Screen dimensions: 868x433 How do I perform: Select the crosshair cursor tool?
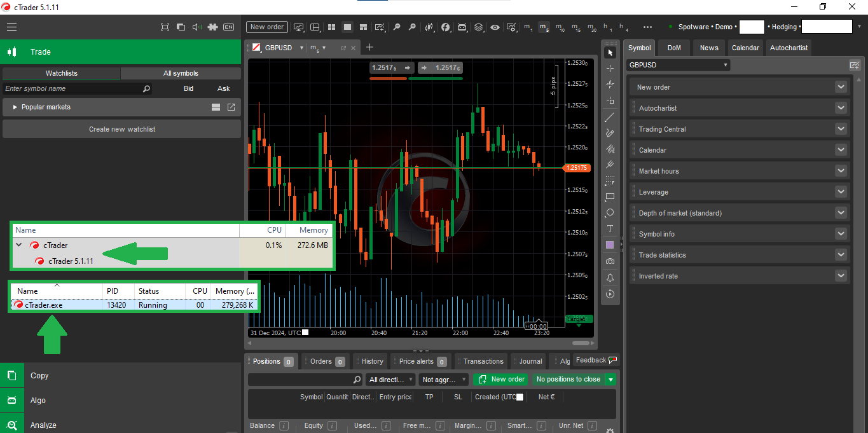610,68
